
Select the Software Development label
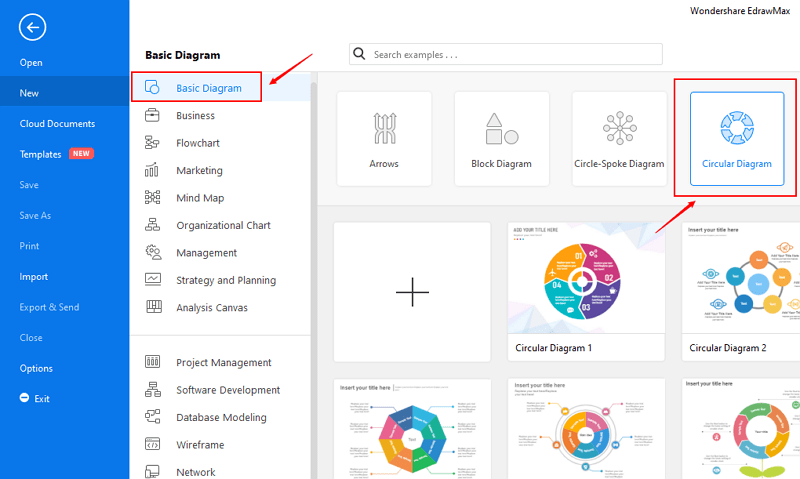[x=228, y=390]
